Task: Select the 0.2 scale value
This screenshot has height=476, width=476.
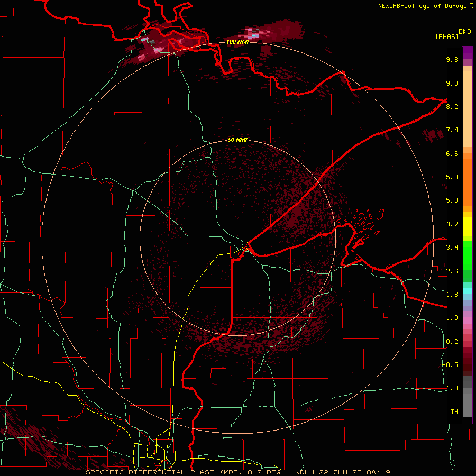Action: point(452,342)
